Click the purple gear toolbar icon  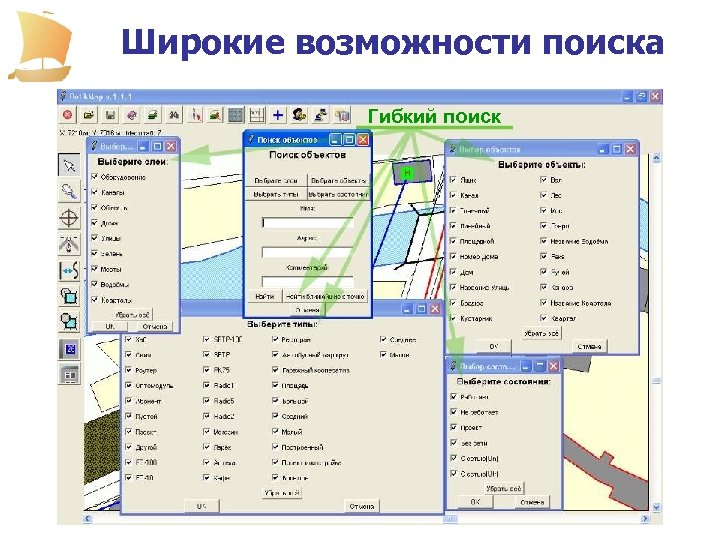point(132,114)
